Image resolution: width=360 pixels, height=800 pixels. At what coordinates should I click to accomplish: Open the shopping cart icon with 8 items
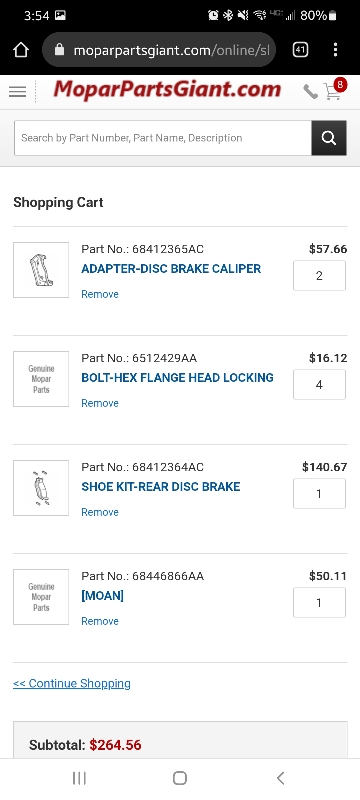click(x=334, y=90)
